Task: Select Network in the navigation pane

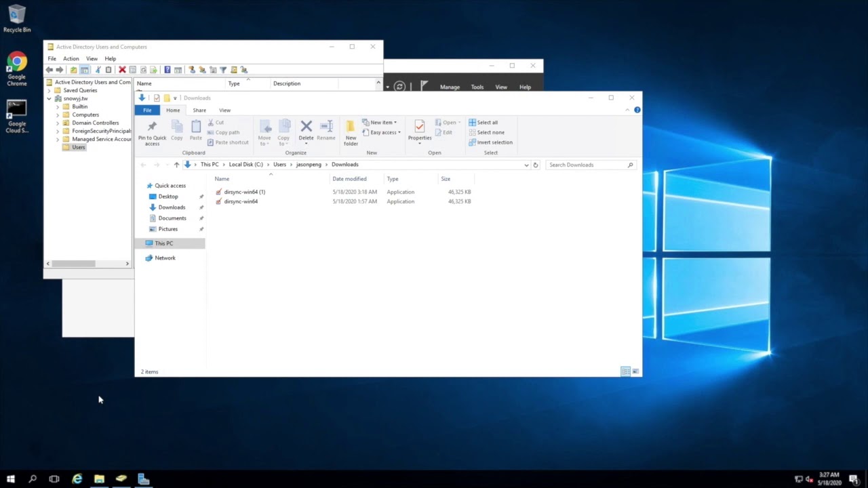Action: coord(165,258)
